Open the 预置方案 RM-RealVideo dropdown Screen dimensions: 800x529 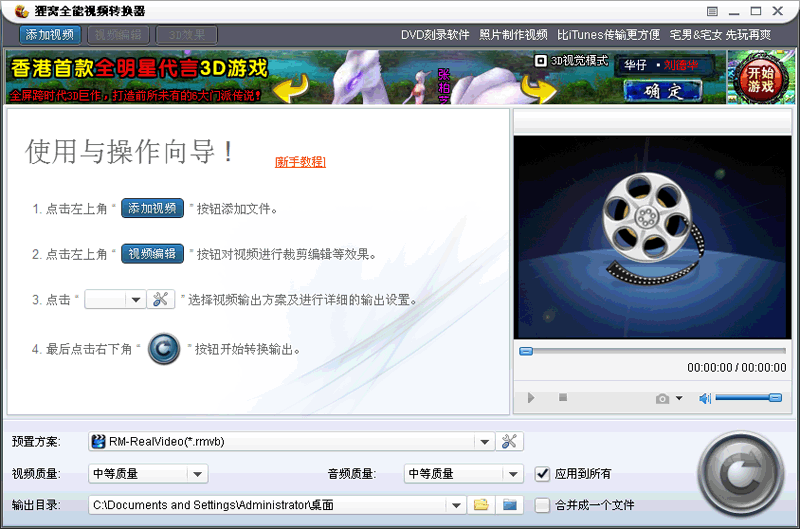pyautogui.click(x=485, y=442)
